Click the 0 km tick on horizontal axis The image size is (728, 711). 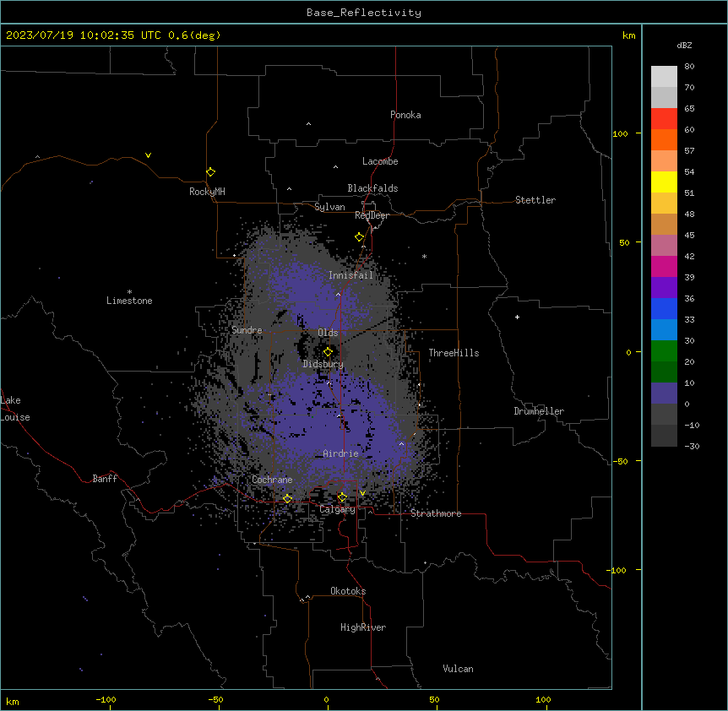click(326, 699)
